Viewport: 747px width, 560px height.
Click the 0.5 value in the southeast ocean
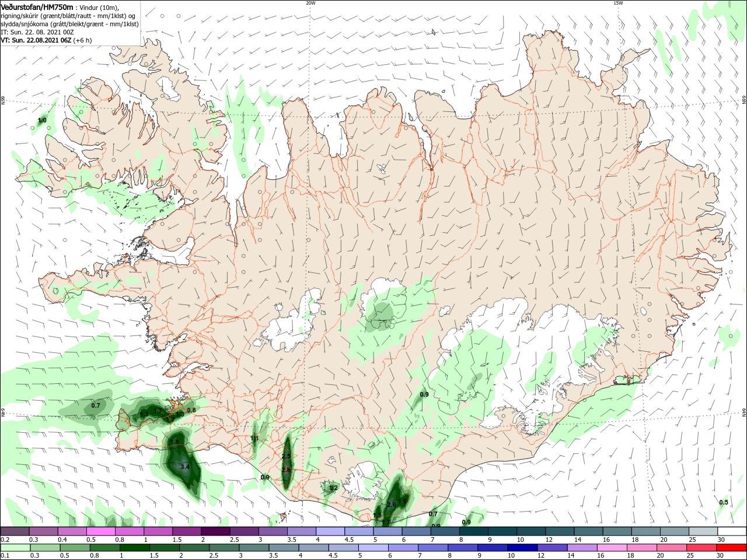pos(724,502)
